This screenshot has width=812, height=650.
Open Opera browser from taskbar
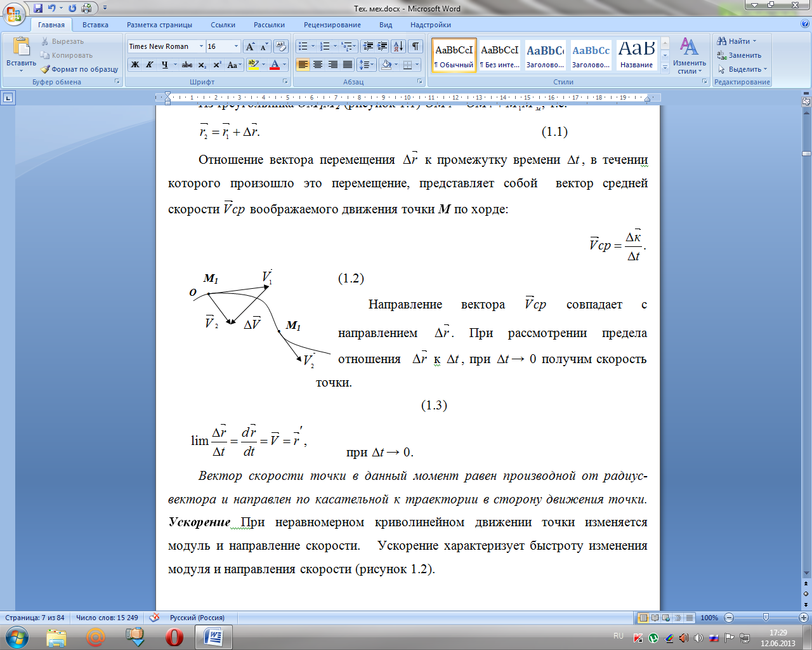point(174,637)
